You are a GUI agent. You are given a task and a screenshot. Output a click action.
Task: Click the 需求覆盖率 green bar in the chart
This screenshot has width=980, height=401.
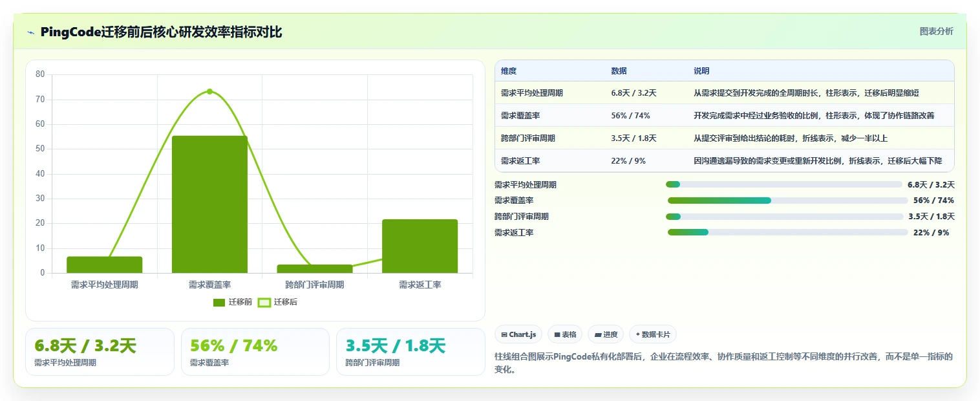(x=209, y=204)
